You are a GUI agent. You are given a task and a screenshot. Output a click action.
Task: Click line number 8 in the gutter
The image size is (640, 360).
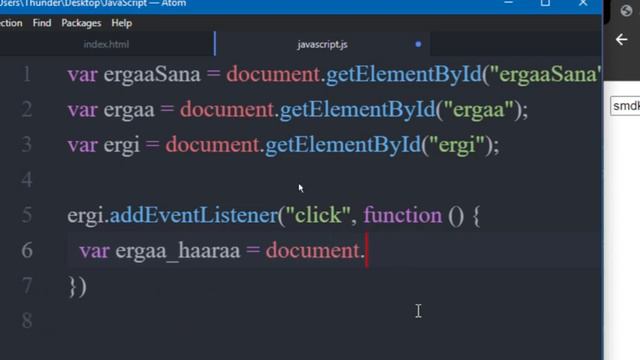(27, 320)
